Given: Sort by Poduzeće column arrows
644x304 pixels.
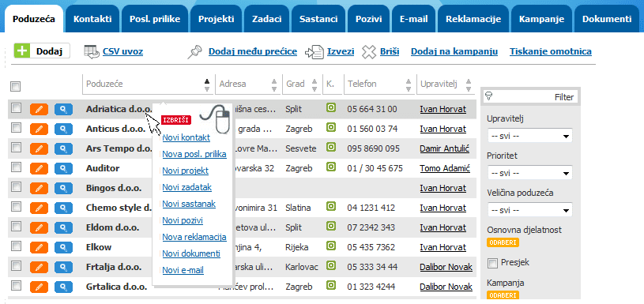Looking at the screenshot, I should pyautogui.click(x=207, y=85).
